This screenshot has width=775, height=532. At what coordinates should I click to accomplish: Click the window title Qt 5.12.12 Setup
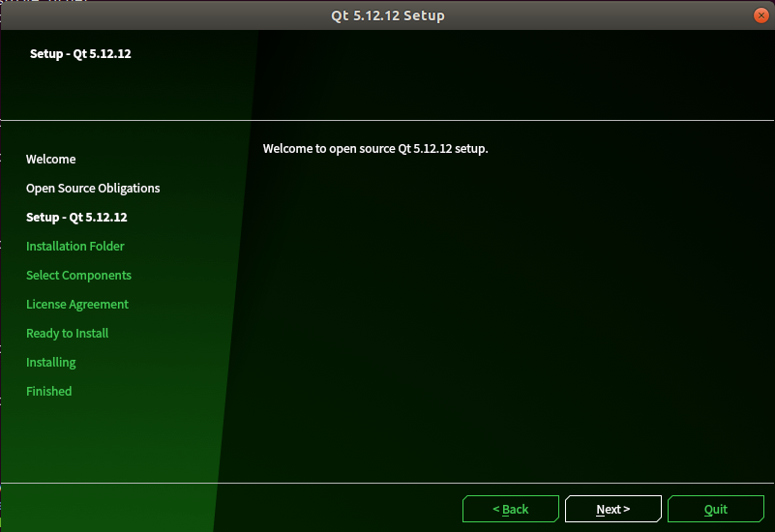388,15
